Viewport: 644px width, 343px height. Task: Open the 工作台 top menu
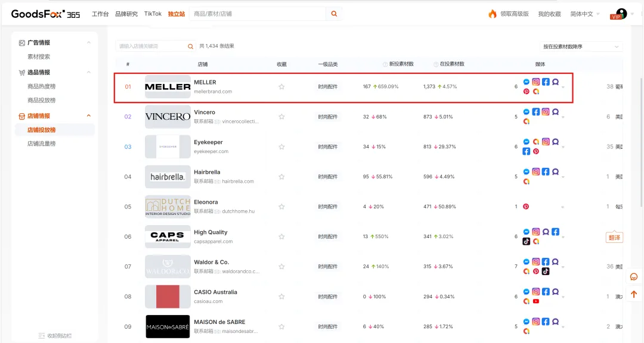pyautogui.click(x=100, y=14)
